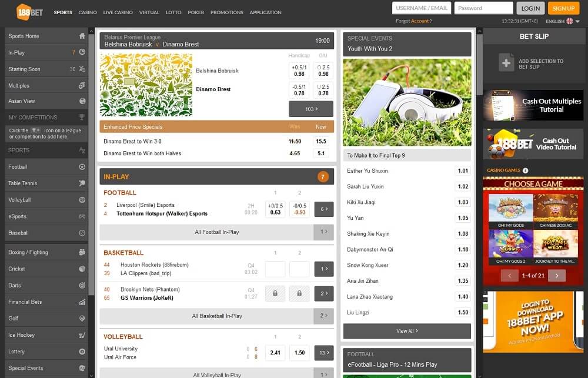Open the PROMOTIONS menu item
The height and width of the screenshot is (378, 588).
tap(226, 12)
